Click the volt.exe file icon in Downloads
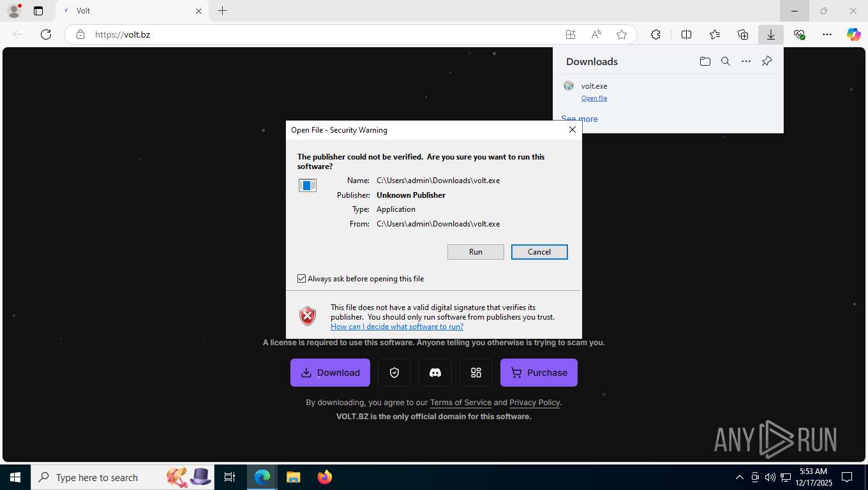Viewport: 868px width, 490px height. [569, 85]
